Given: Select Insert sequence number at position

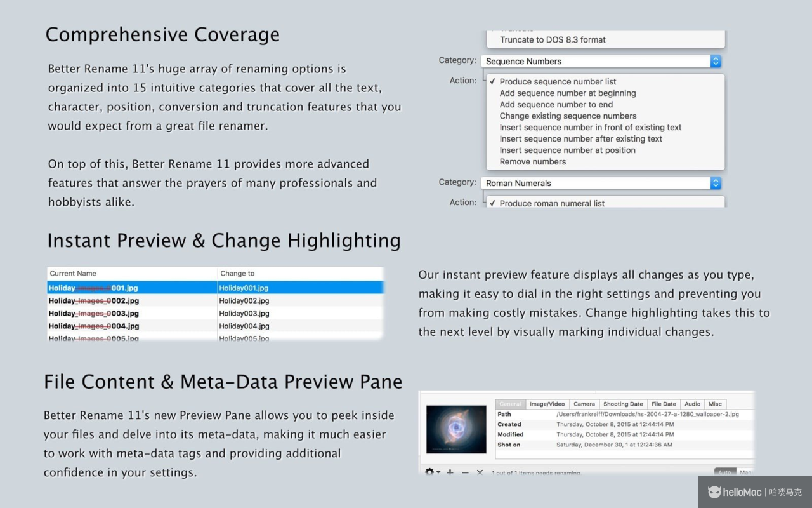Looking at the screenshot, I should tap(568, 150).
